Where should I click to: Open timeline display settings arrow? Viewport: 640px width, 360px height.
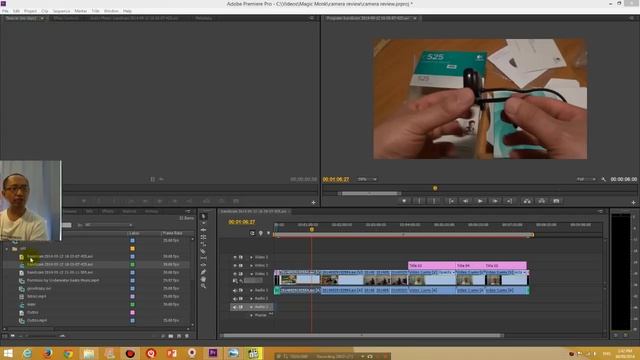tap(268, 233)
